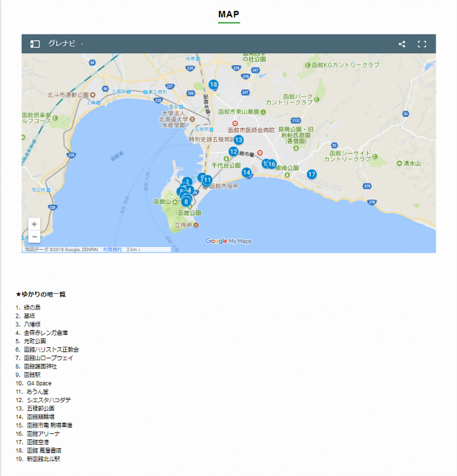Click the グレナビ map title
The image size is (457, 476).
coord(62,44)
